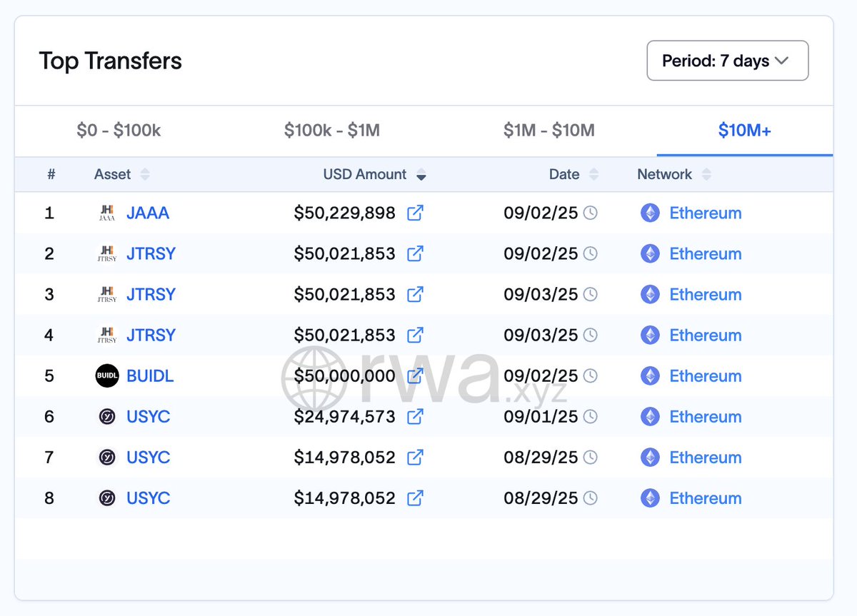
Task: Click Ethereum logo icon in row 8
Action: [650, 498]
